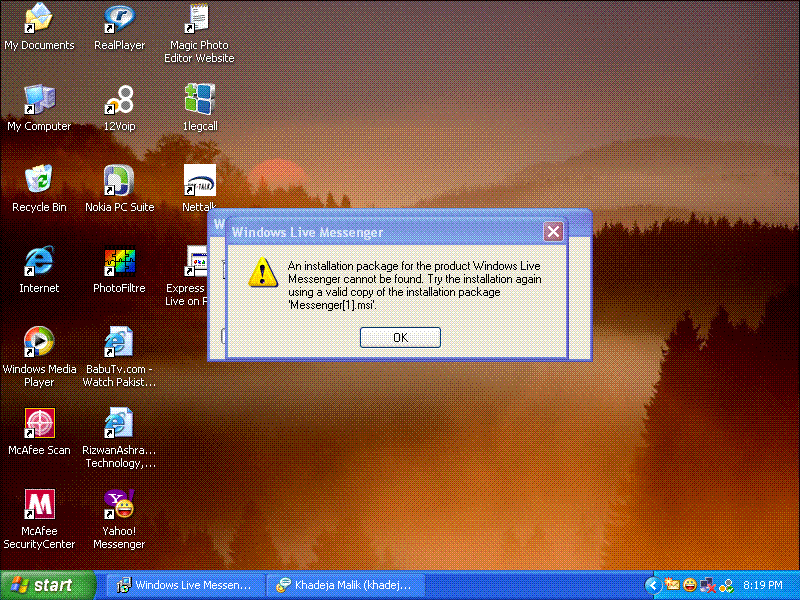Click OK in the Windows Live Messenger dialog
The height and width of the screenshot is (600, 800).
click(400, 337)
